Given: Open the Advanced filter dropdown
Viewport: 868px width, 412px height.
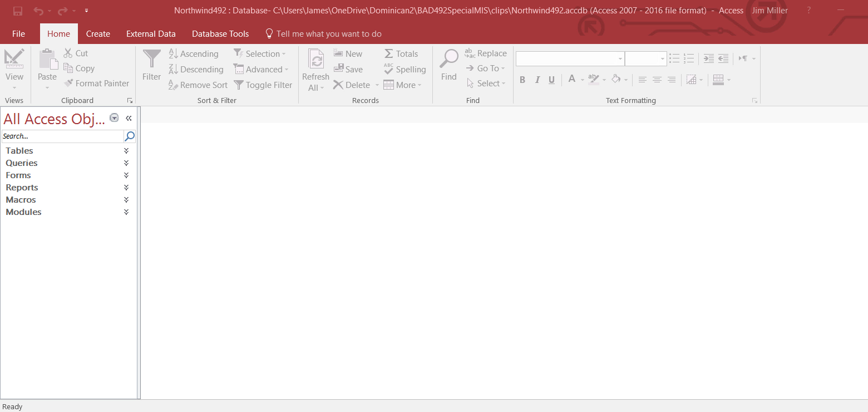Looking at the screenshot, I should [261, 70].
